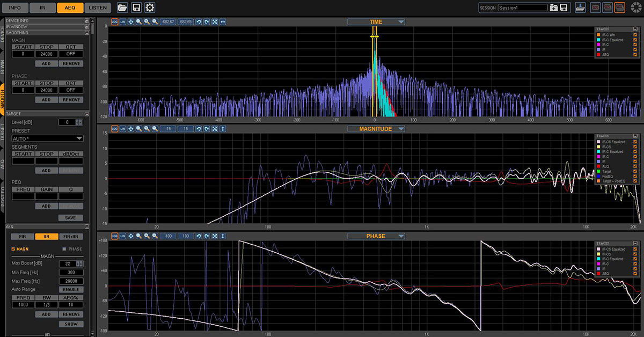Enable the PHASE checkbox in AEQ panel
This screenshot has height=337, width=644.
click(64, 249)
